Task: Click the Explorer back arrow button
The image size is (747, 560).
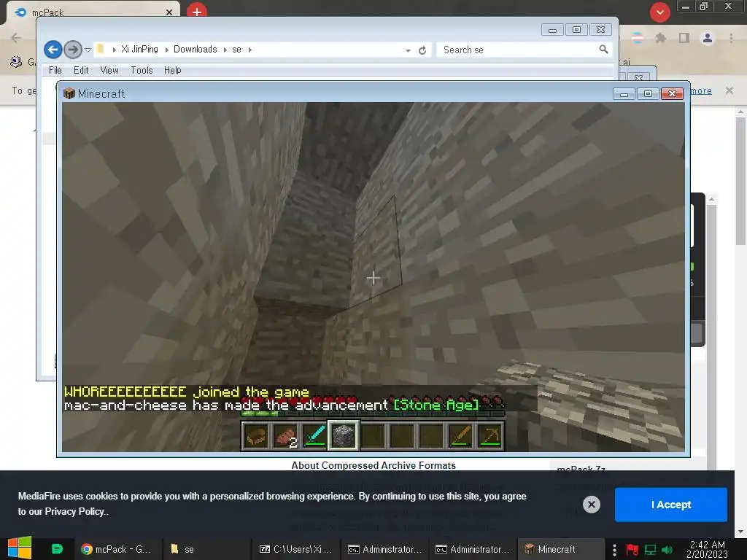Action: click(x=53, y=49)
